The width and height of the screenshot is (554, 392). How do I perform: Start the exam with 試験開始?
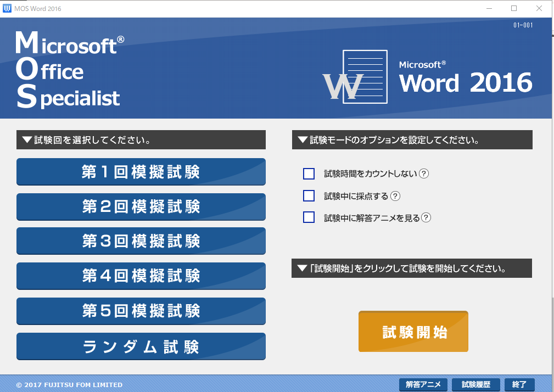coord(413,331)
